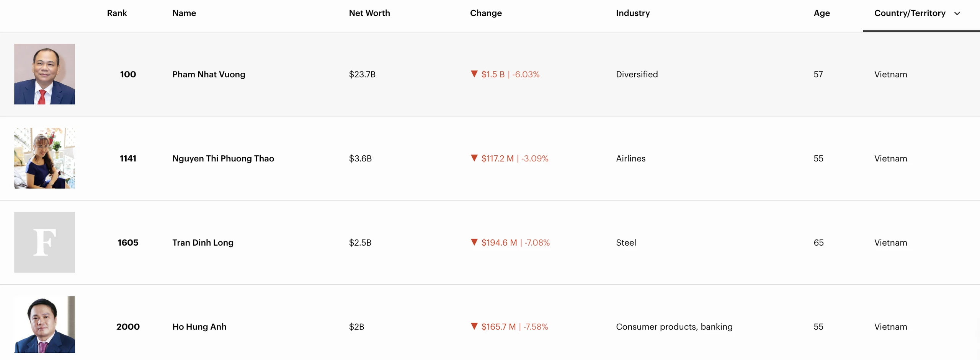Sort by the Name column header
The width and height of the screenshot is (980, 360).
(184, 13)
